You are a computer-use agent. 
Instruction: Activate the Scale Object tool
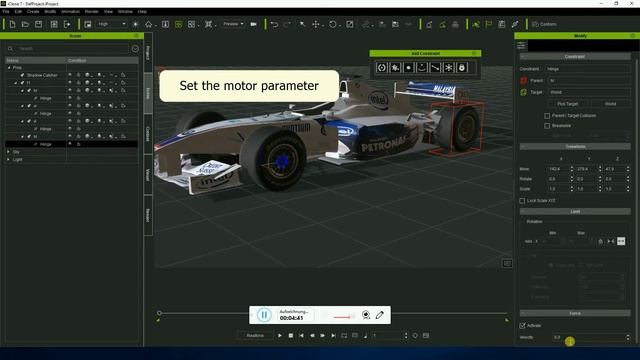[x=350, y=24]
